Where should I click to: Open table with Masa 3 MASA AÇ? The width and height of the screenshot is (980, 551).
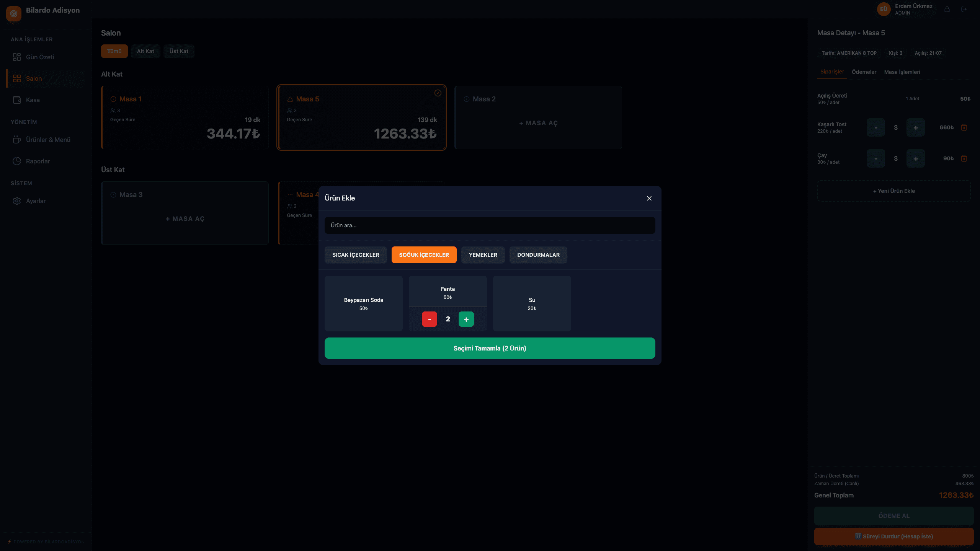pos(185,219)
